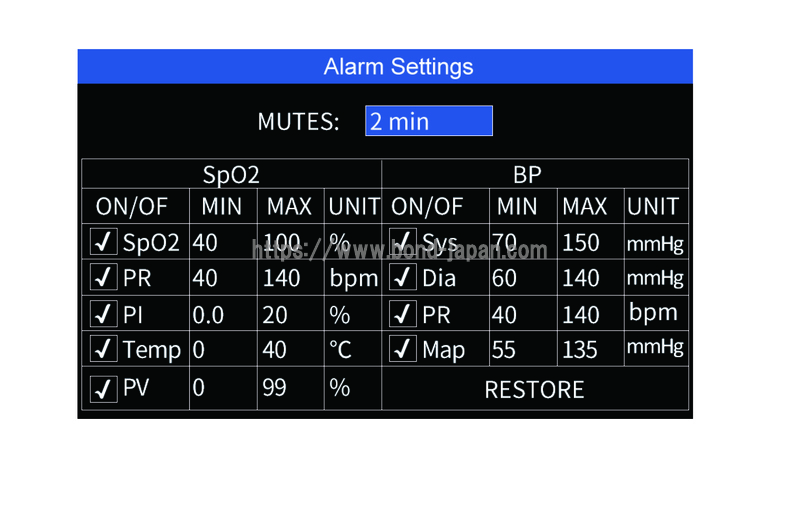This screenshot has height=507, width=800.
Task: Select the Sys MAX value 150
Action: coord(581,243)
